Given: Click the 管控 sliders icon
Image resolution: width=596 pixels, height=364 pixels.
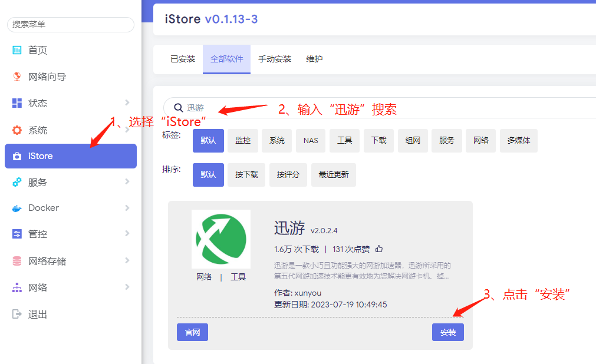Looking at the screenshot, I should [17, 234].
